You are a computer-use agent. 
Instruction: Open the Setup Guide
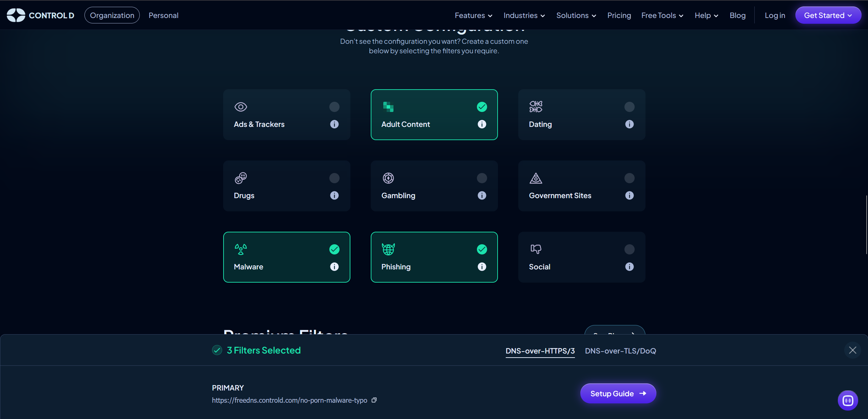(618, 394)
